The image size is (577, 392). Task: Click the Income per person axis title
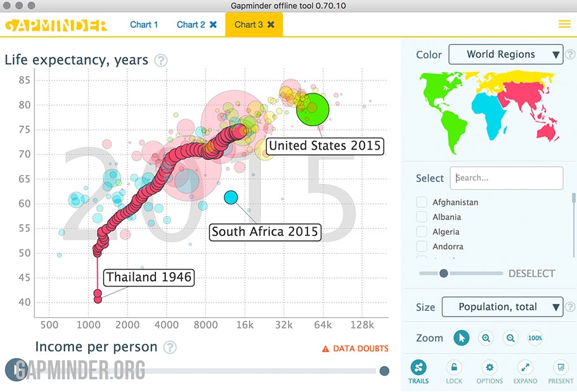pos(96,347)
